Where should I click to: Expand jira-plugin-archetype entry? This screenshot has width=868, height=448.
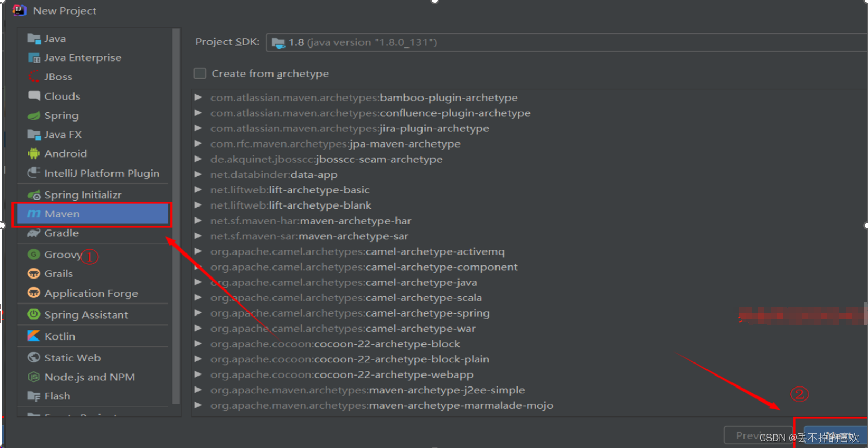[x=198, y=128]
